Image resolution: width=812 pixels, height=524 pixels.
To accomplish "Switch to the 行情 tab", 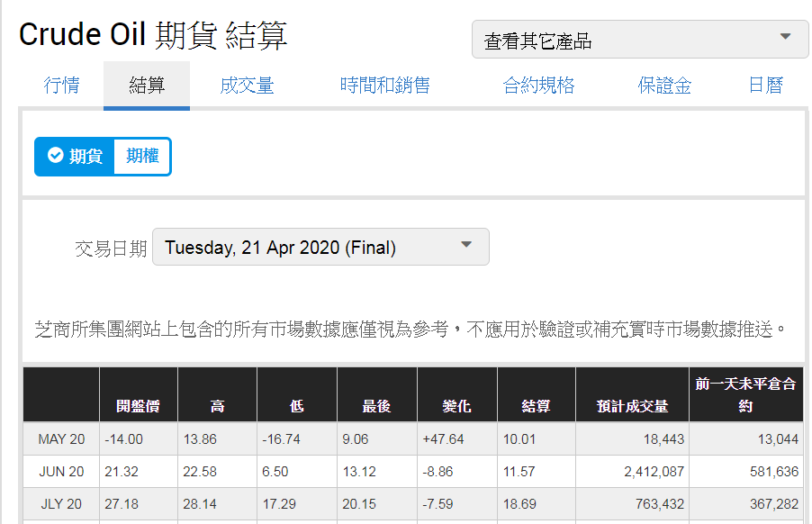I will 61,86.
